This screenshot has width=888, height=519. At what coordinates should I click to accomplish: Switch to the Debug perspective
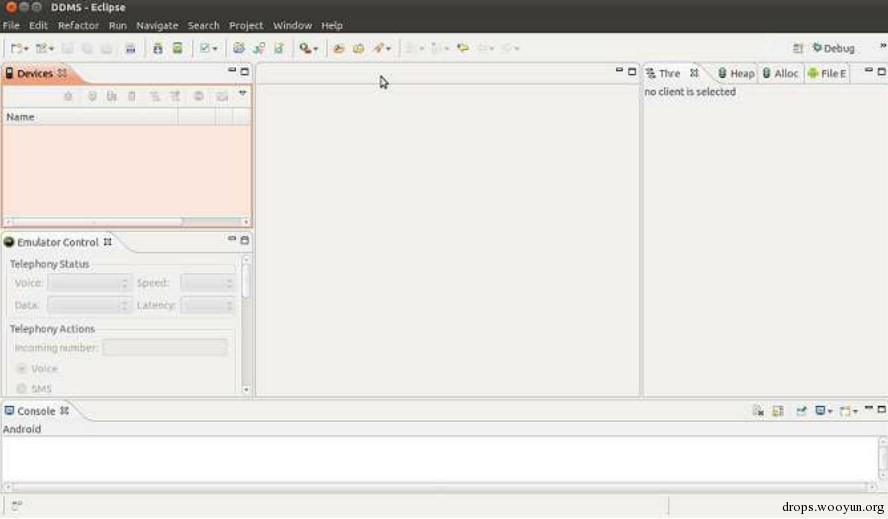pyautogui.click(x=834, y=48)
